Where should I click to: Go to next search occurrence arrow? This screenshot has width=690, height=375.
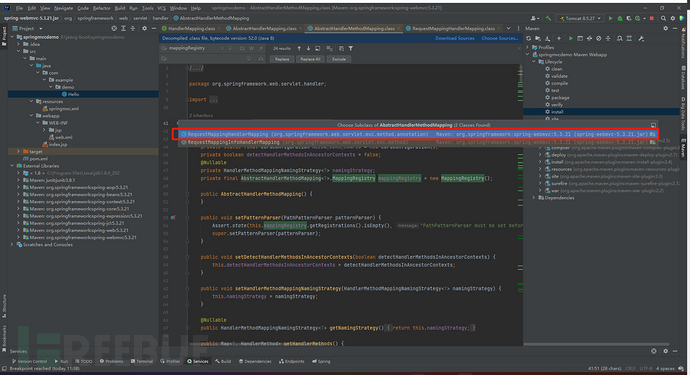pyautogui.click(x=308, y=48)
